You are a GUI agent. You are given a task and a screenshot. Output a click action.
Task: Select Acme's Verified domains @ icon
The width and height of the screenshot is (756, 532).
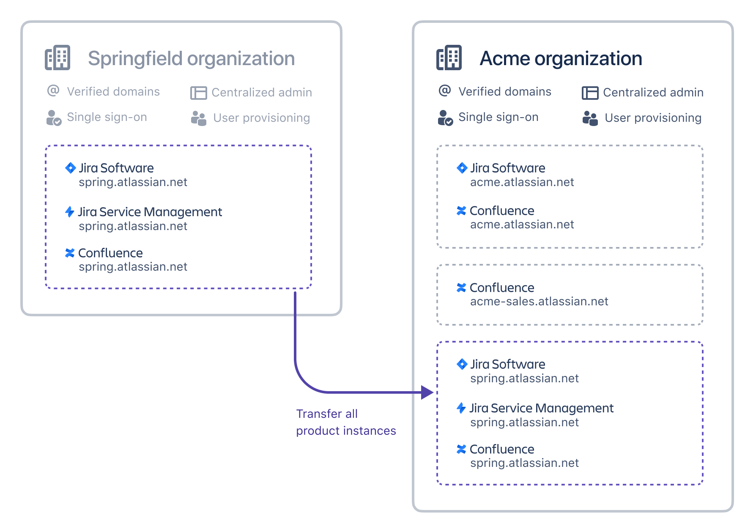(x=445, y=90)
